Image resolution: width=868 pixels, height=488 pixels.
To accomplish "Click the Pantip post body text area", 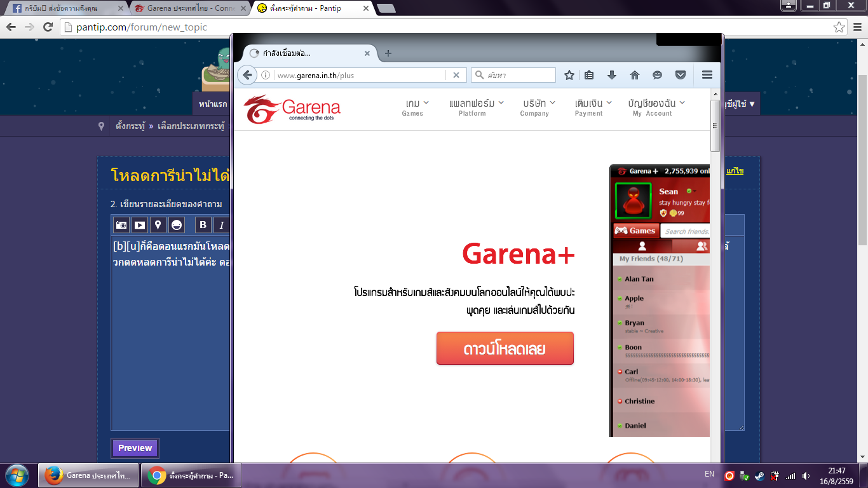I will pos(170,334).
